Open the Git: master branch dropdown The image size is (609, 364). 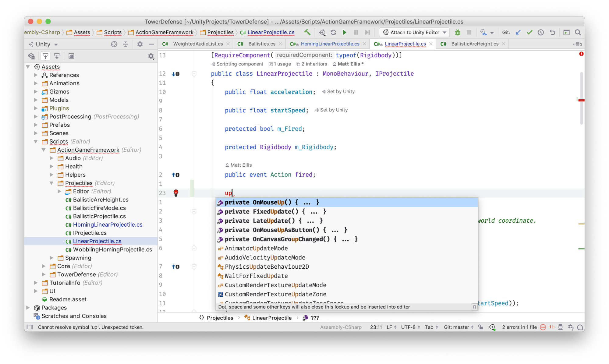pos(459,327)
